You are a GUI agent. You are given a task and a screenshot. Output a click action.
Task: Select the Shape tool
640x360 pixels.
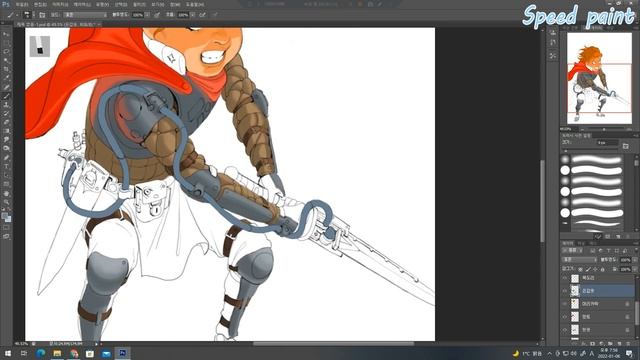[x=6, y=184]
